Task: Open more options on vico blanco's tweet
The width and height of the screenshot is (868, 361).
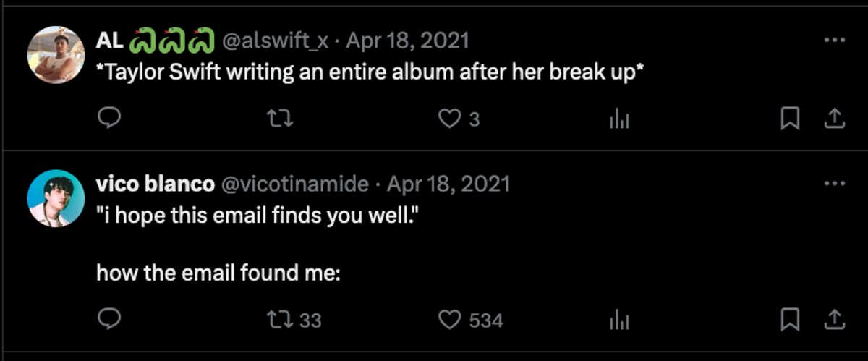Action: 834,184
